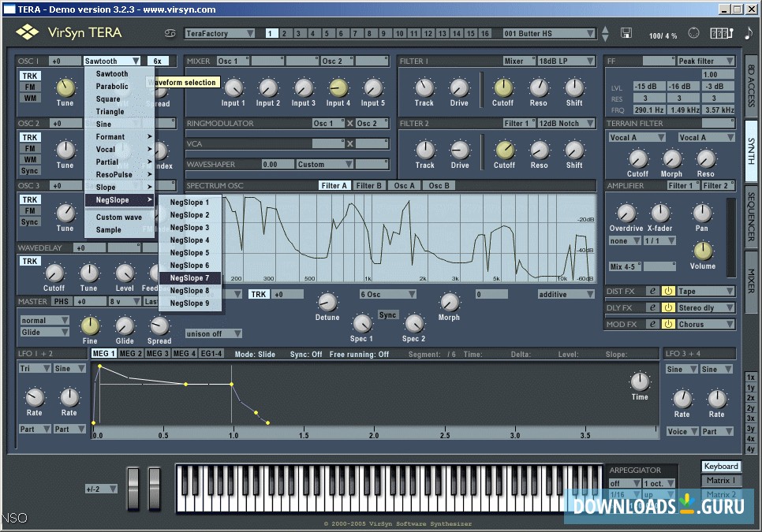Open the DIST FX editor 'e' icon
The image size is (762, 532).
pos(652,292)
